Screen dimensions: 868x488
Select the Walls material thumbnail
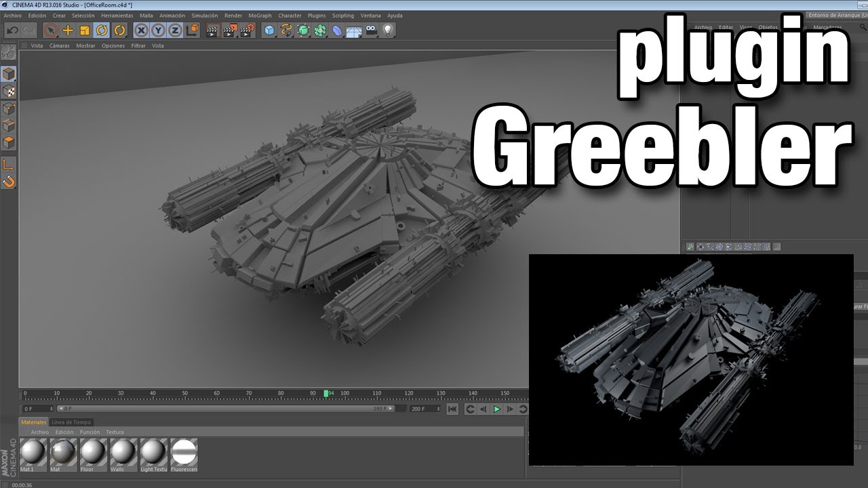(123, 455)
